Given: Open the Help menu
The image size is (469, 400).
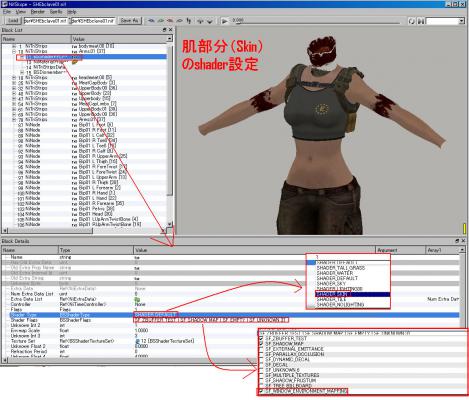Looking at the screenshot, I should (x=72, y=12).
